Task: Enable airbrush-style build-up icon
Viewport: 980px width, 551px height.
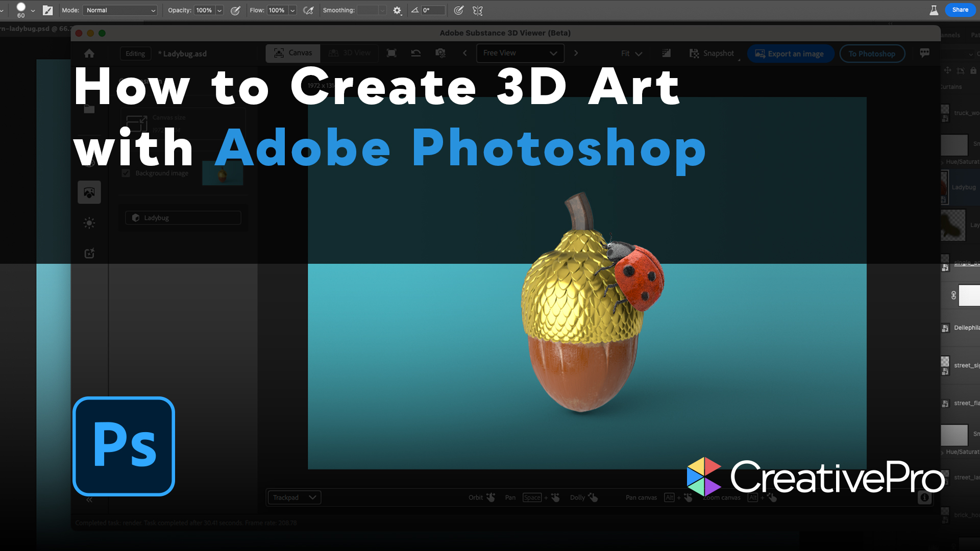Action: coord(308,10)
